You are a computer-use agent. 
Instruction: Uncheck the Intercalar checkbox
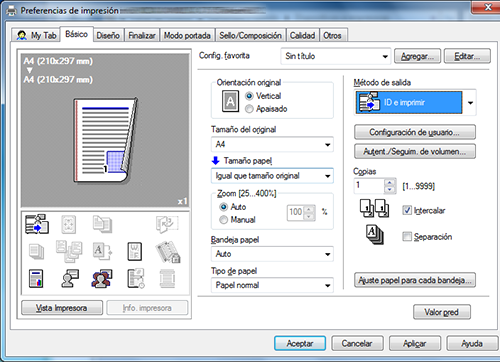click(407, 210)
